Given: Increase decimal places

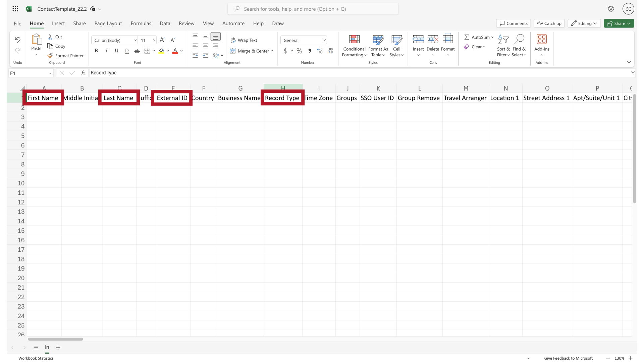Looking at the screenshot, I should [x=320, y=51].
